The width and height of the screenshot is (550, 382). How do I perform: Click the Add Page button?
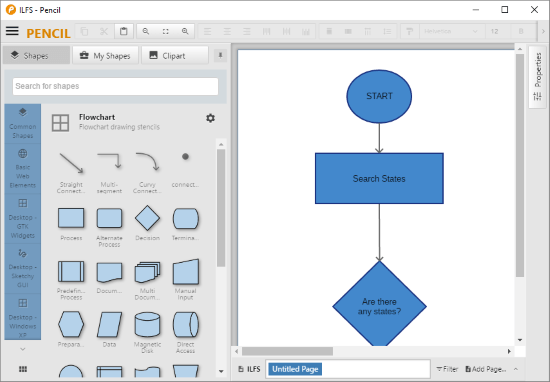(486, 369)
